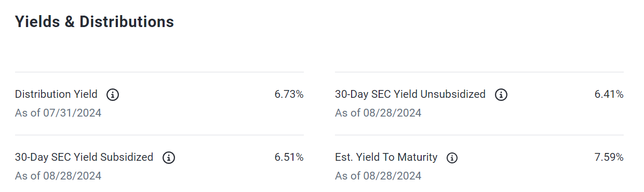Click the divider line above Est. Yield To Maturity

[479, 135]
